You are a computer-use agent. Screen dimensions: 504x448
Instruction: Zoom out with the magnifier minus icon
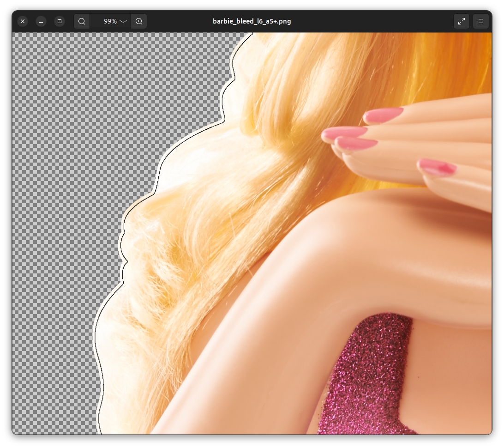pyautogui.click(x=82, y=21)
